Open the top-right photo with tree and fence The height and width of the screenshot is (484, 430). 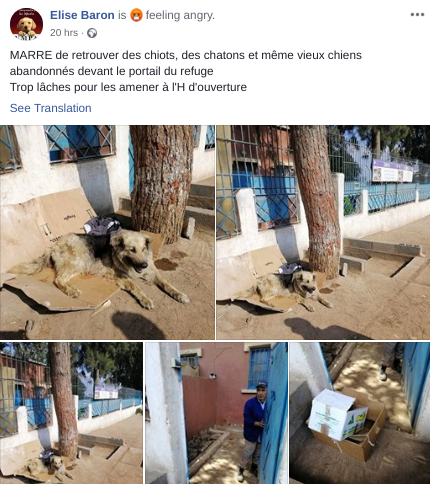point(323,232)
